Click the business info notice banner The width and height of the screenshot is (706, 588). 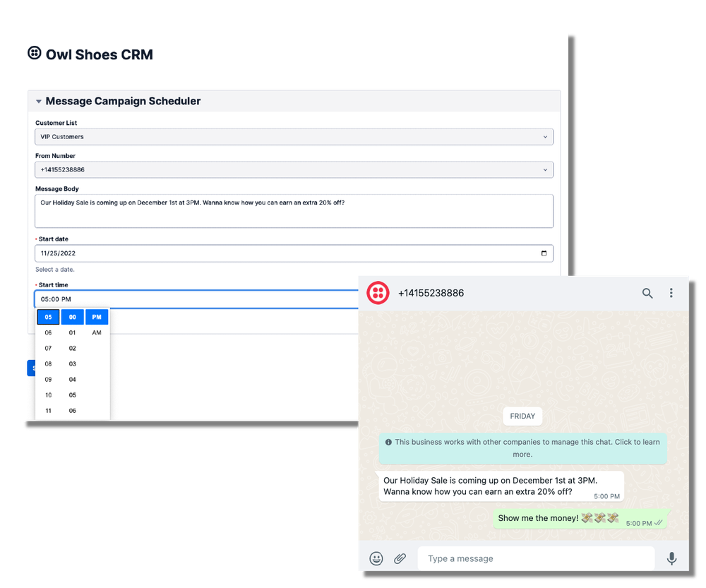pos(522,448)
